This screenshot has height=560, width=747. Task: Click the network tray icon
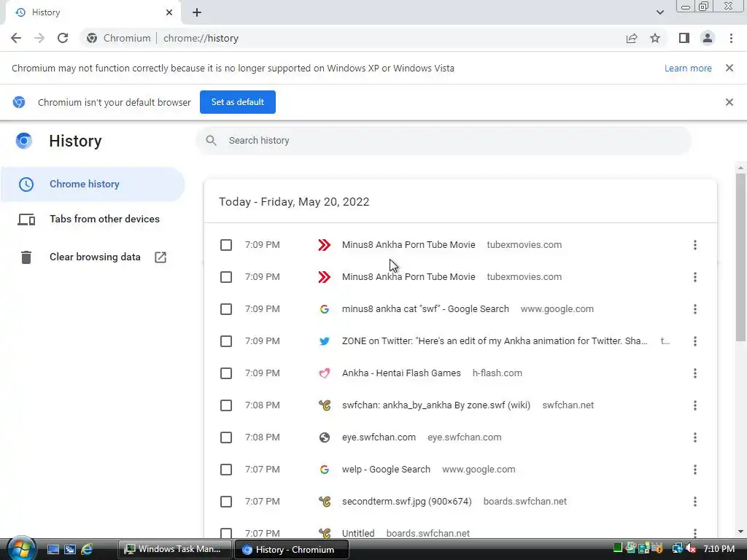click(677, 548)
